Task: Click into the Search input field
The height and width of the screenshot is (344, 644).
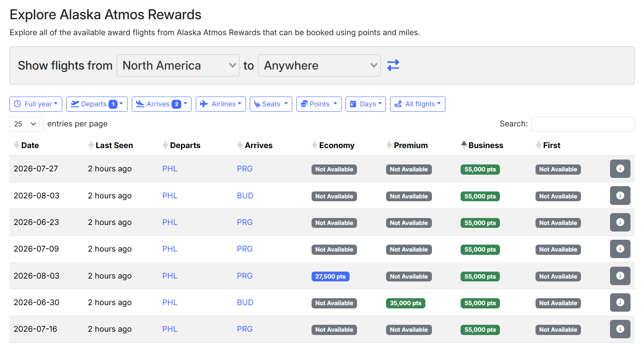Action: click(582, 124)
